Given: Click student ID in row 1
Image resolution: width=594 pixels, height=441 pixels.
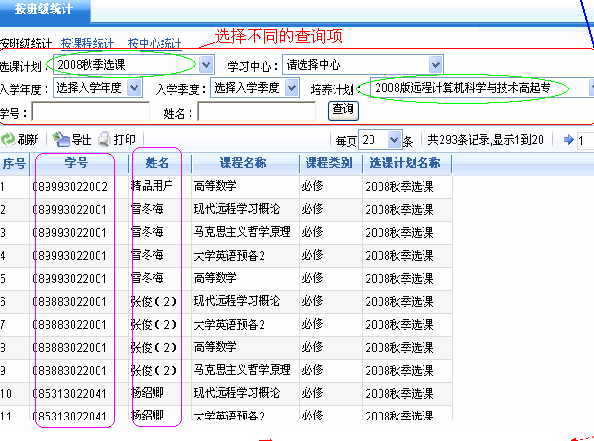Looking at the screenshot, I should pyautogui.click(x=70, y=186).
